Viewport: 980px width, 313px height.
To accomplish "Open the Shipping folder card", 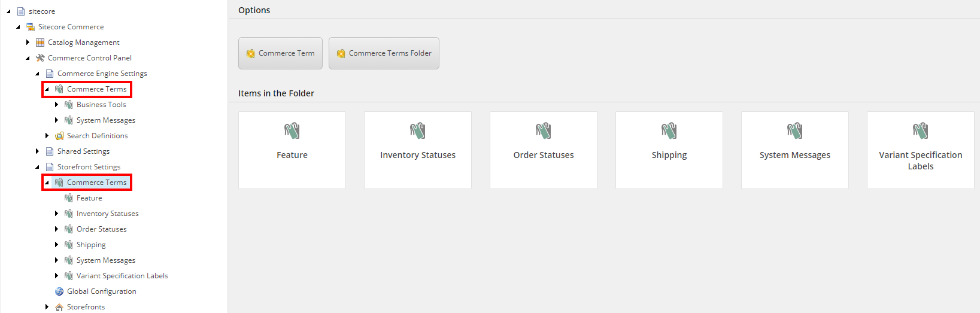I will coord(669,150).
